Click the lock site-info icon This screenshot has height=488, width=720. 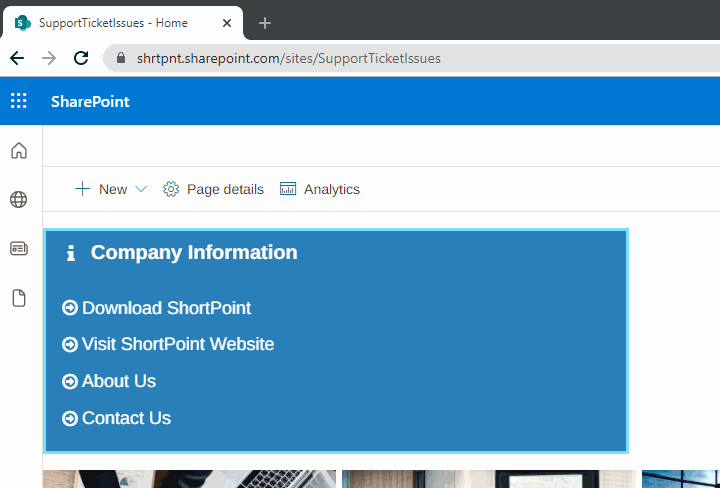(x=121, y=58)
